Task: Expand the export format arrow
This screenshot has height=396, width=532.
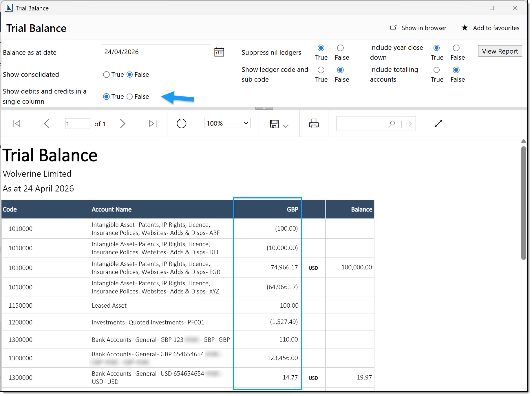Action: (x=286, y=126)
